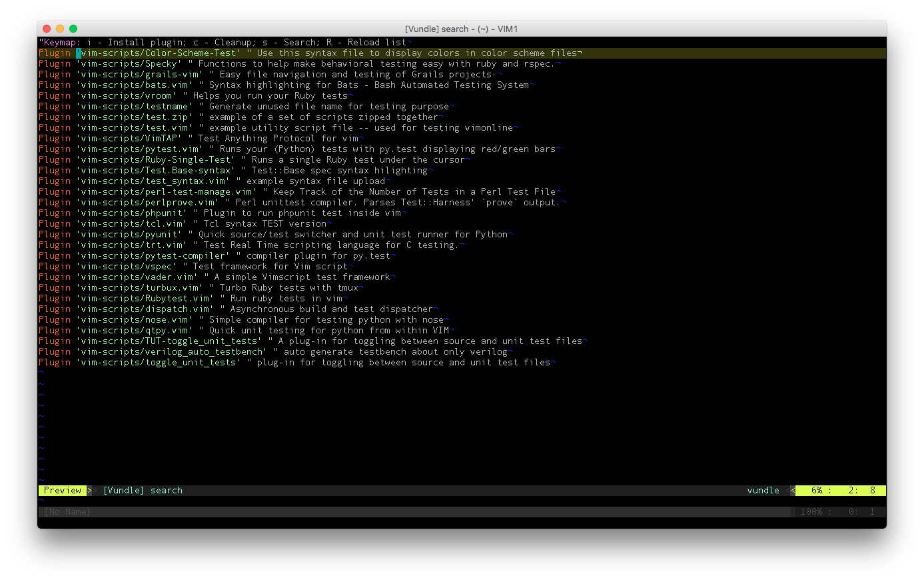Click the 'vim-scripts/verilog_auto_testbench' plugin entry
The width and height of the screenshot is (924, 582).
coord(276,352)
